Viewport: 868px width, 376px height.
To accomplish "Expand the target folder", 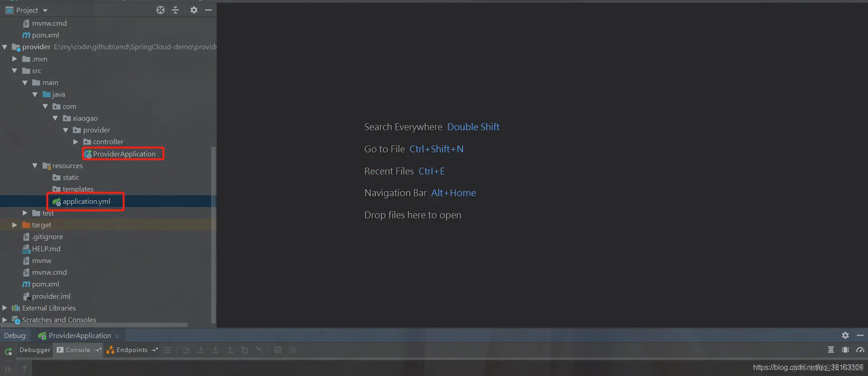I will [14, 225].
